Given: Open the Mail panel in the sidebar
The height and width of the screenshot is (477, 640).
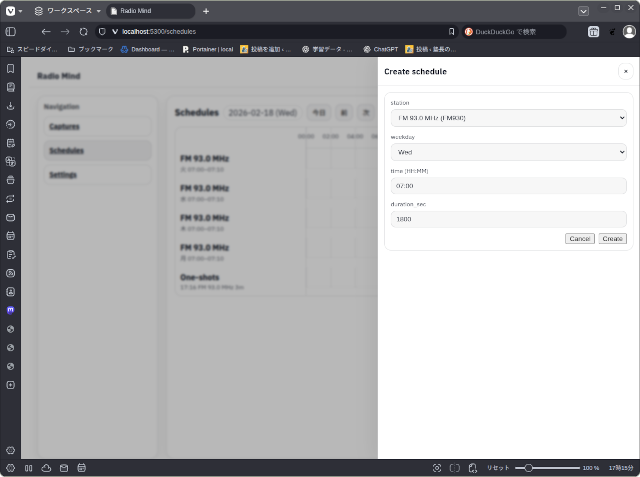Looking at the screenshot, I should pyautogui.click(x=10, y=217).
